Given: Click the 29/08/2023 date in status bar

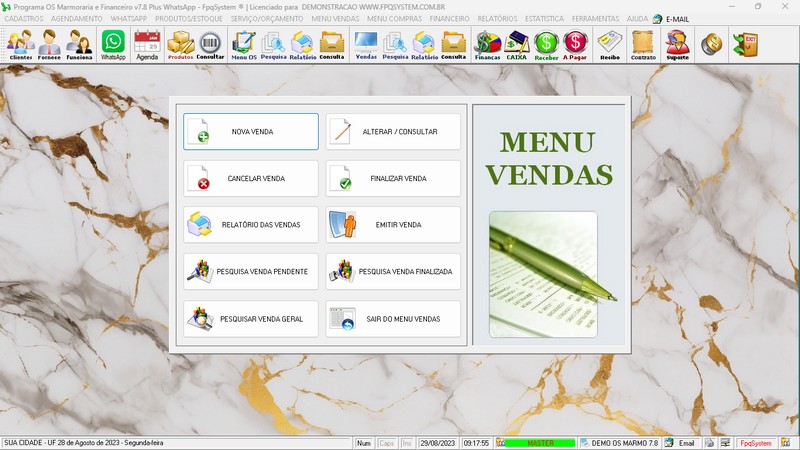Looking at the screenshot, I should [437, 443].
